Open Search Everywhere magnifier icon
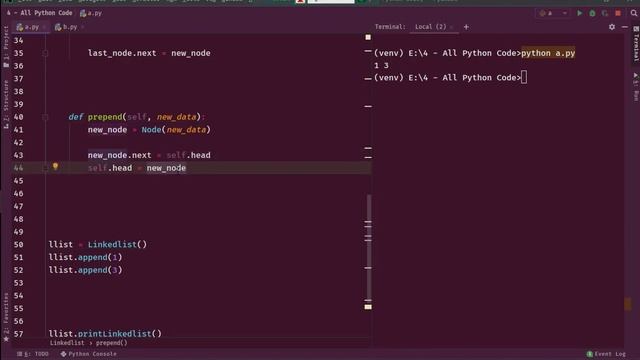The height and width of the screenshot is (360, 640). 634,13
